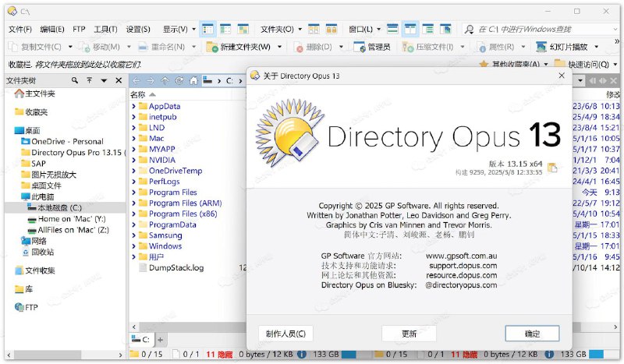
Task: Click the Home icon in navigation bar
Action: click(x=193, y=80)
